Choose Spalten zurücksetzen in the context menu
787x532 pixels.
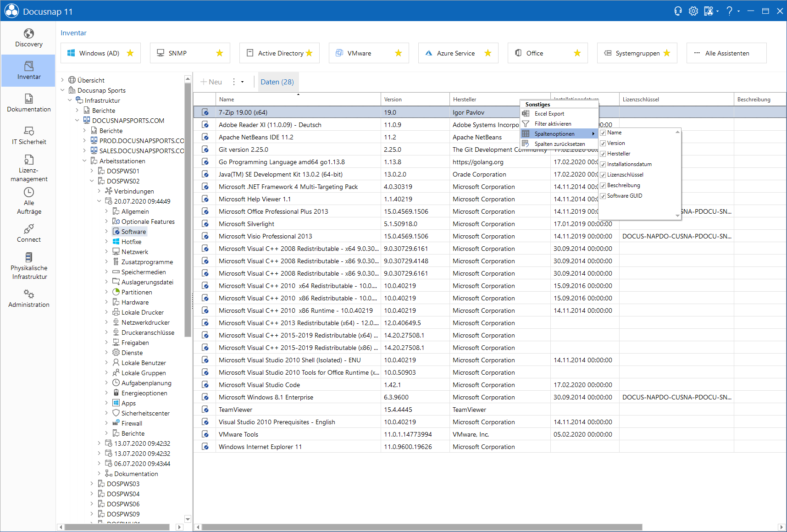click(x=560, y=144)
